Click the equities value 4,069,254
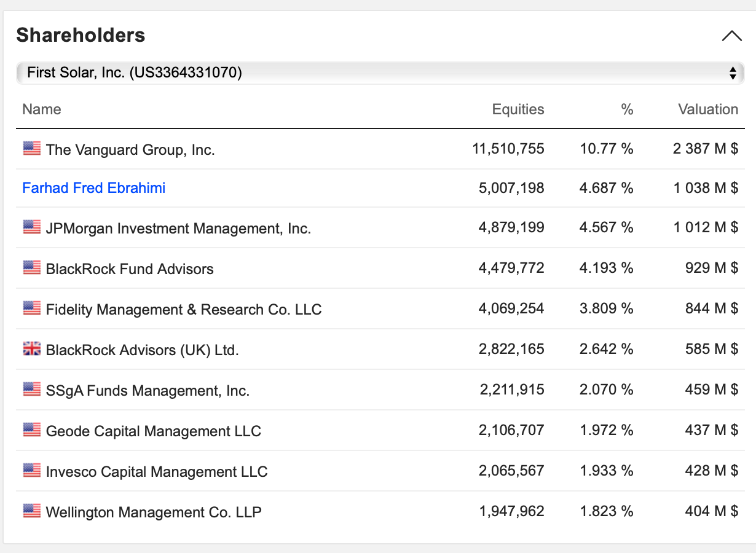 [x=511, y=308]
